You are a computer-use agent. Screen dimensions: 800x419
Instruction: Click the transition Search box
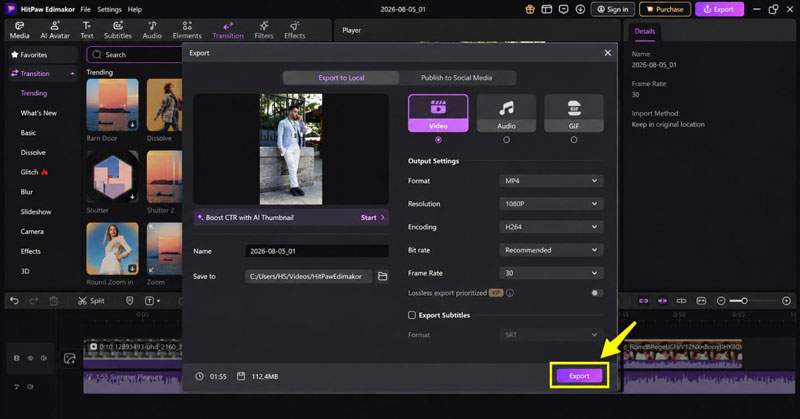coord(135,55)
